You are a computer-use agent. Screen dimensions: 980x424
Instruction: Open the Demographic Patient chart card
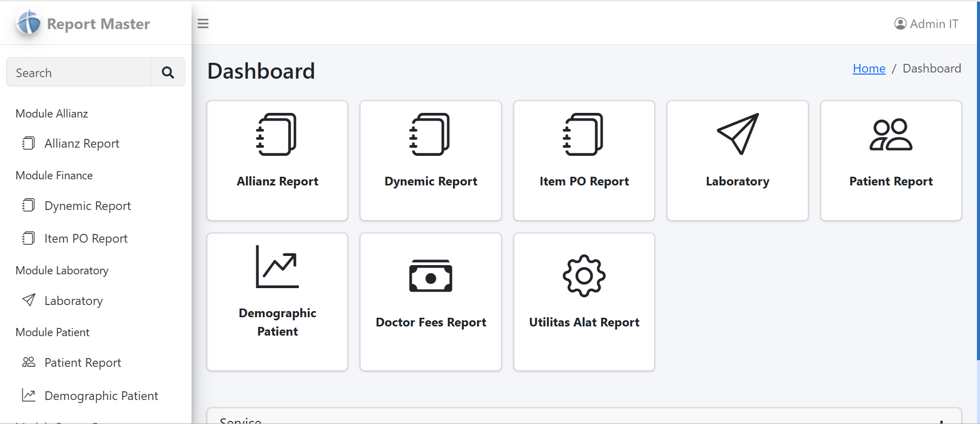click(277, 301)
